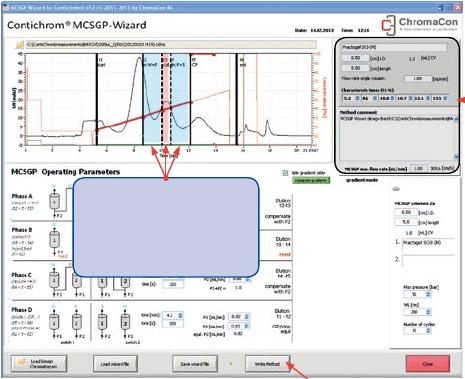Open the chromatogram file folder icon

(x=19, y=45)
